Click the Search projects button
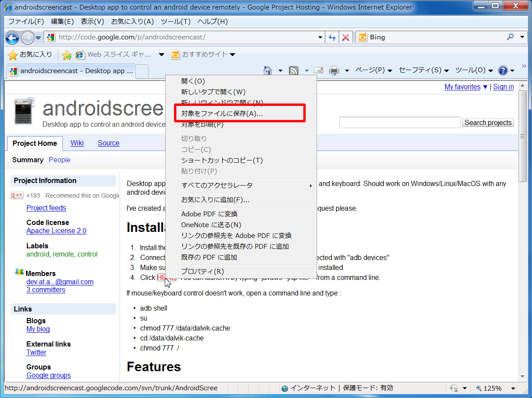The width and height of the screenshot is (532, 398). pyautogui.click(x=488, y=123)
